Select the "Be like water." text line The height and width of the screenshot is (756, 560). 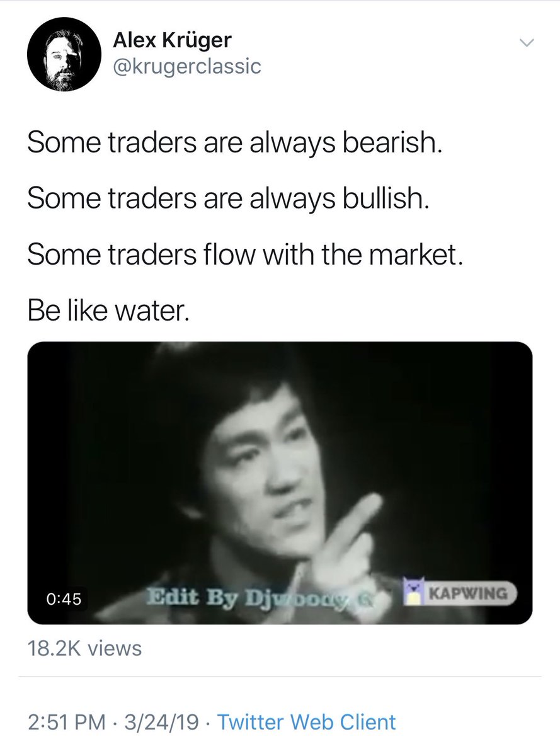pyautogui.click(x=108, y=311)
